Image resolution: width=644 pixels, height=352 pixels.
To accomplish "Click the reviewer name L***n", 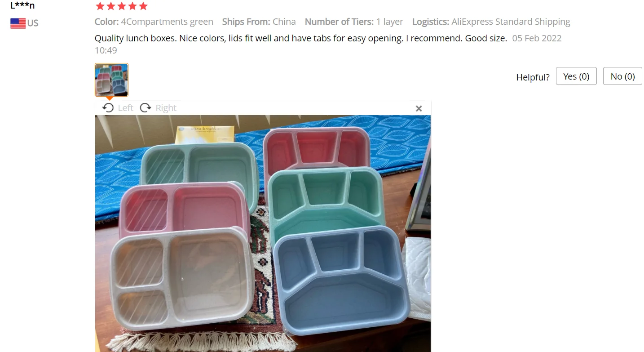I will [x=22, y=5].
